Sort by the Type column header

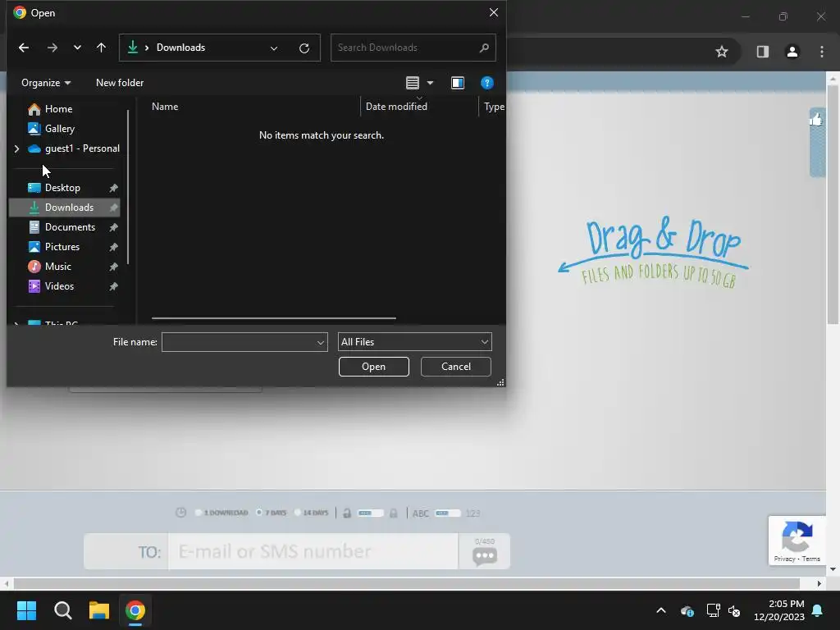[494, 107]
